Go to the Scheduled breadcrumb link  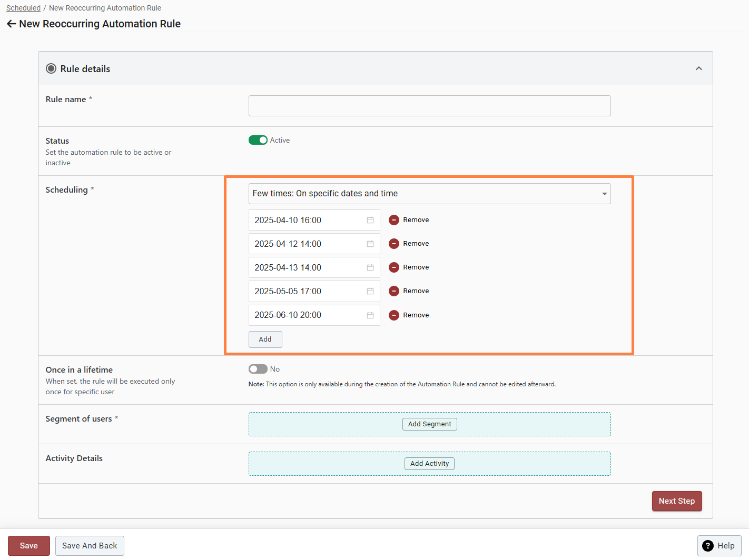pos(23,8)
